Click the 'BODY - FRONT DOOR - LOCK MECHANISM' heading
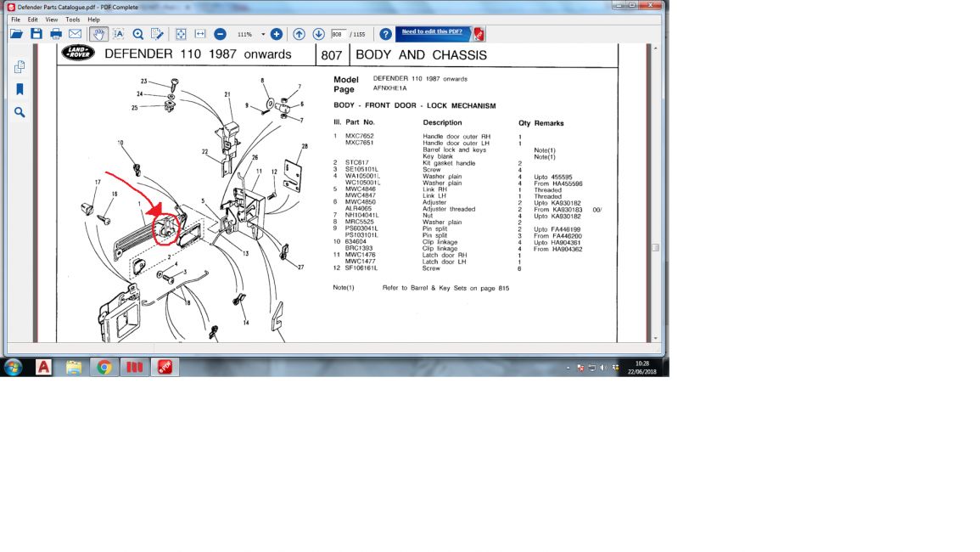This screenshot has height=552, width=980. point(414,106)
